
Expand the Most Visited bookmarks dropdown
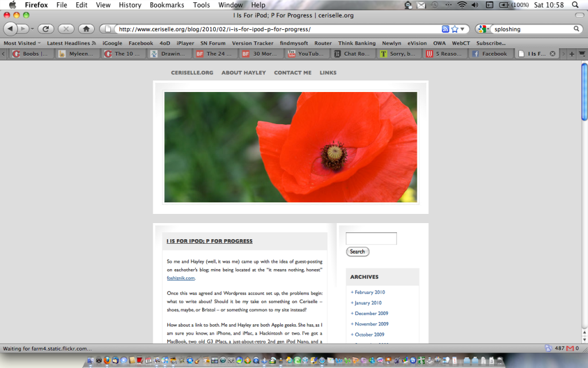click(22, 43)
